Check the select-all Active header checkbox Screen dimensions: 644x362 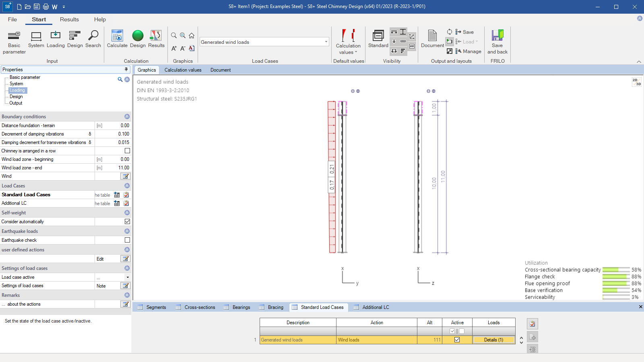[452, 331]
